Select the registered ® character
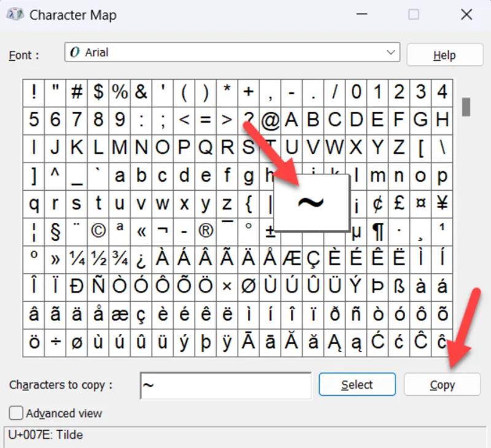 (x=206, y=232)
